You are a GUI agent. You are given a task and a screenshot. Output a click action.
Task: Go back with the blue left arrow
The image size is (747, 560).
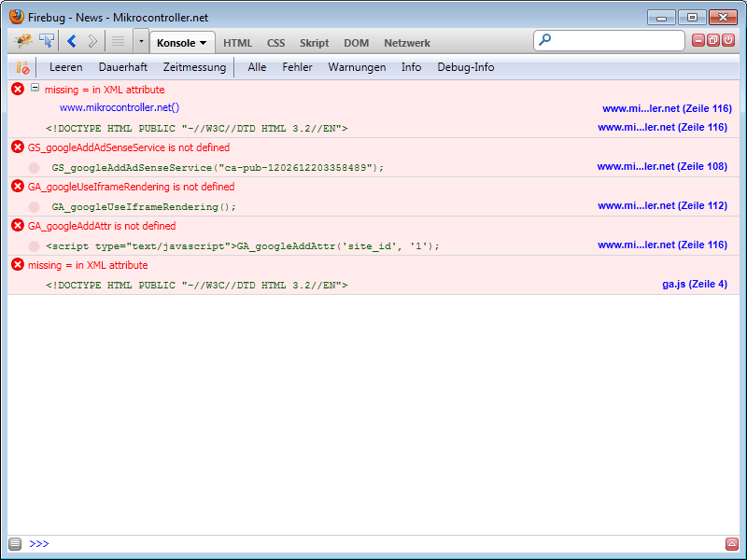pyautogui.click(x=72, y=42)
